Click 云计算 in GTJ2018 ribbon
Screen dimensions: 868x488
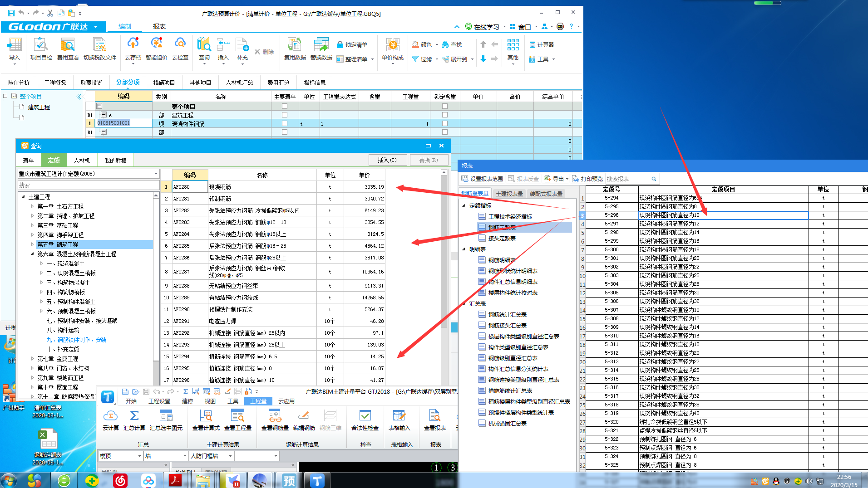tap(111, 420)
